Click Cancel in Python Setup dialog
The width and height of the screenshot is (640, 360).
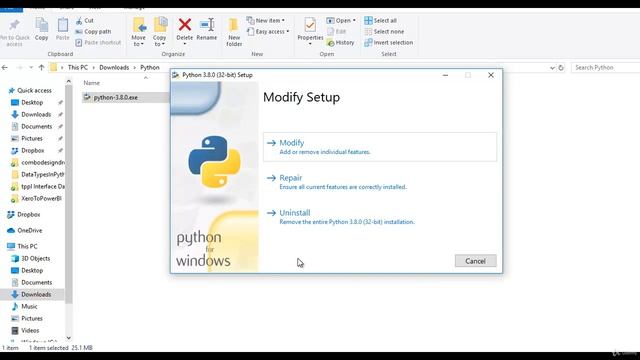point(476,261)
